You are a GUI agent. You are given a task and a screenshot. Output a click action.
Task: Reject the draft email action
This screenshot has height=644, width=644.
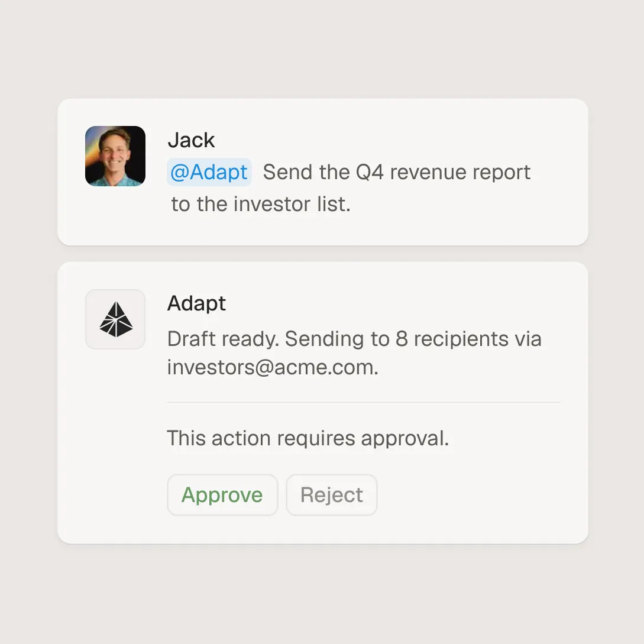click(x=331, y=495)
